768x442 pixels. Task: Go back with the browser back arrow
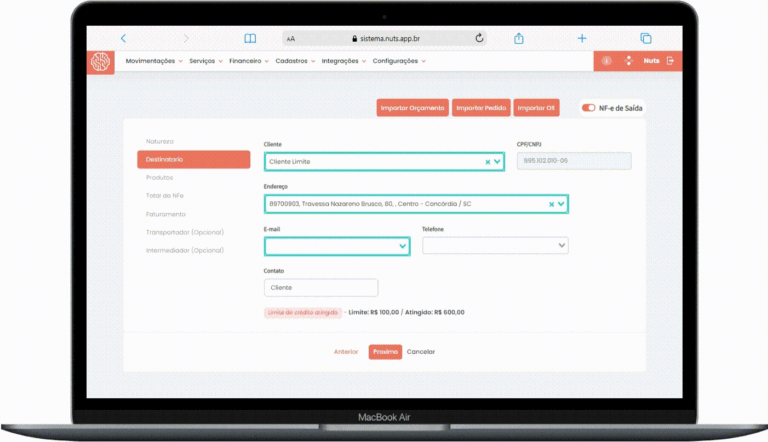click(123, 38)
